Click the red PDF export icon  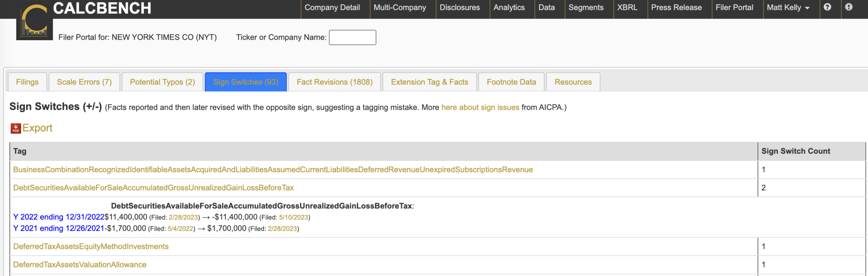[16, 128]
